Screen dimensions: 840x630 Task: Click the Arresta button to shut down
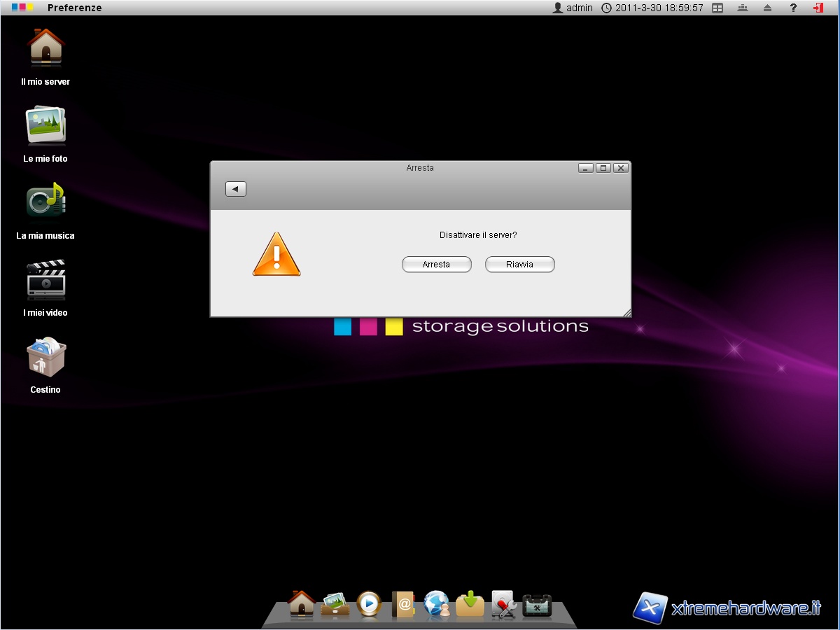[x=436, y=265]
